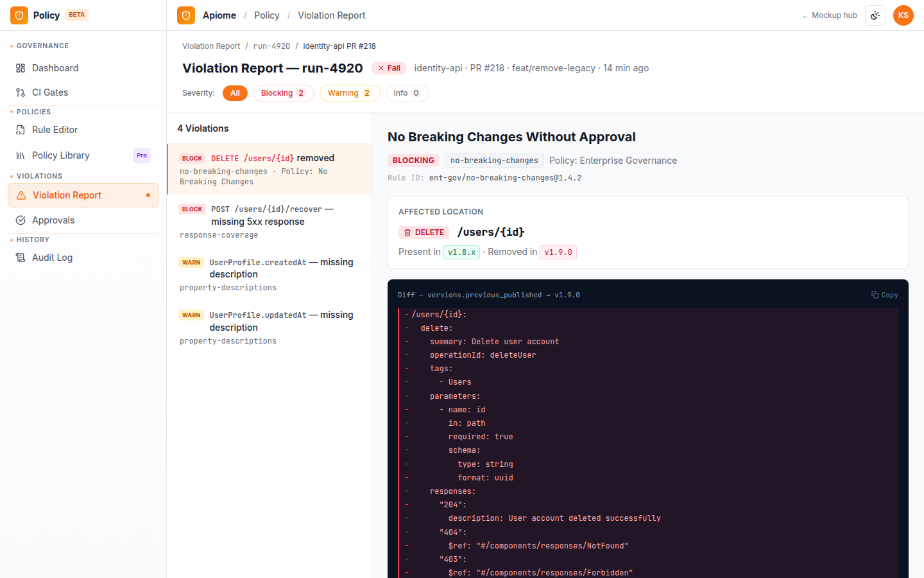The image size is (924, 578).
Task: Click the BLOCKING severity badge
Action: coord(413,161)
